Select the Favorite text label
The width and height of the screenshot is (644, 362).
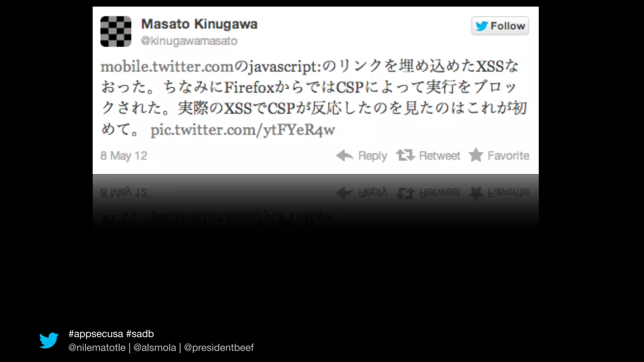click(508, 156)
